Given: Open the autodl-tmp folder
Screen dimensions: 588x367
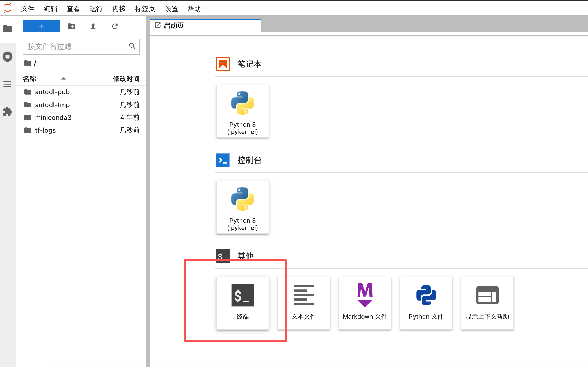Looking at the screenshot, I should point(52,105).
